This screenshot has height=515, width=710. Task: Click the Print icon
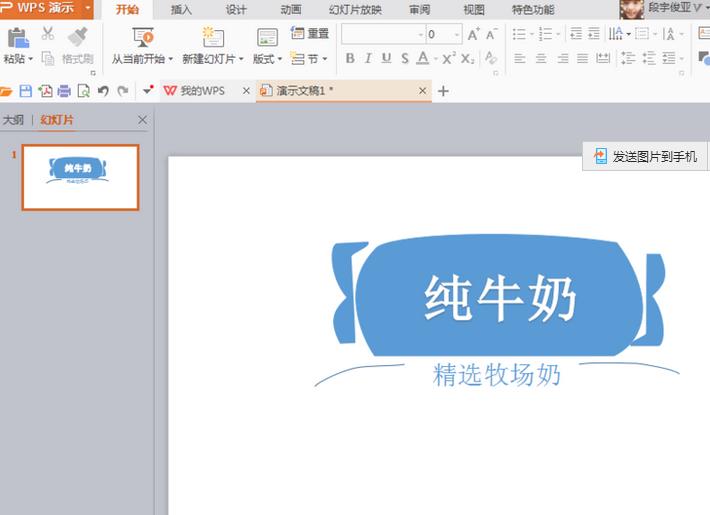click(64, 91)
